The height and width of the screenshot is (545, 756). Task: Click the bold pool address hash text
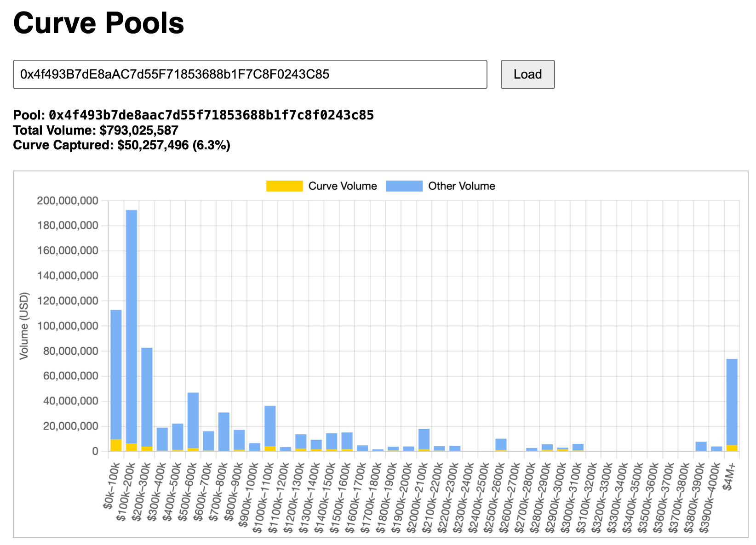211,115
